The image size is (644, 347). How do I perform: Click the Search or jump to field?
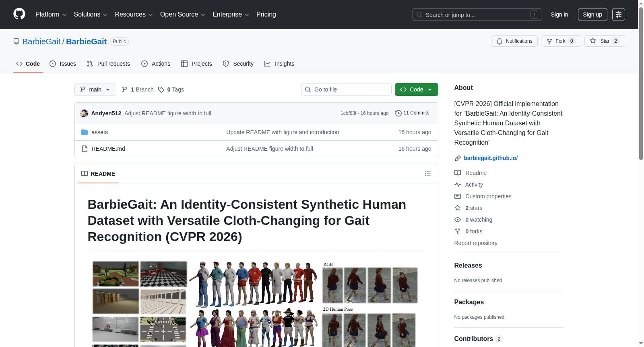[477, 15]
